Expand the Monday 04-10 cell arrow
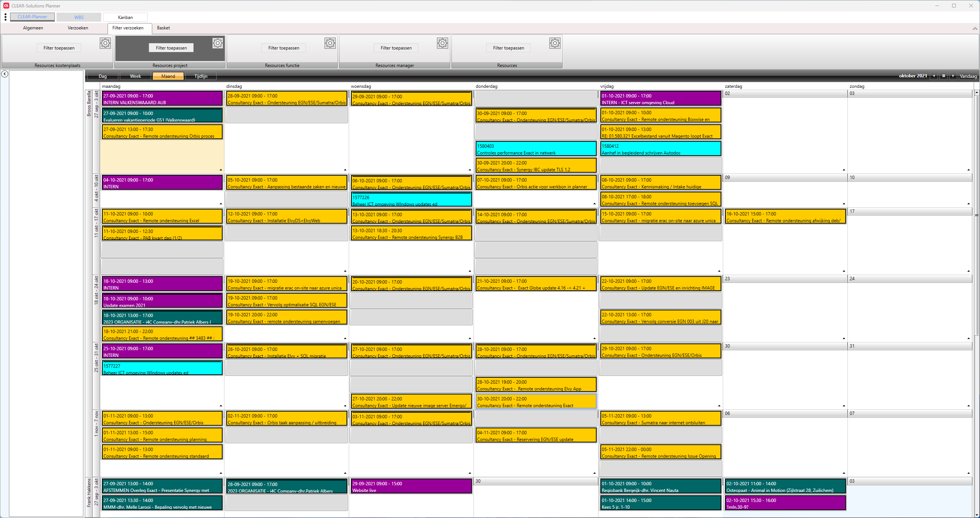The width and height of the screenshot is (980, 518). (x=221, y=204)
